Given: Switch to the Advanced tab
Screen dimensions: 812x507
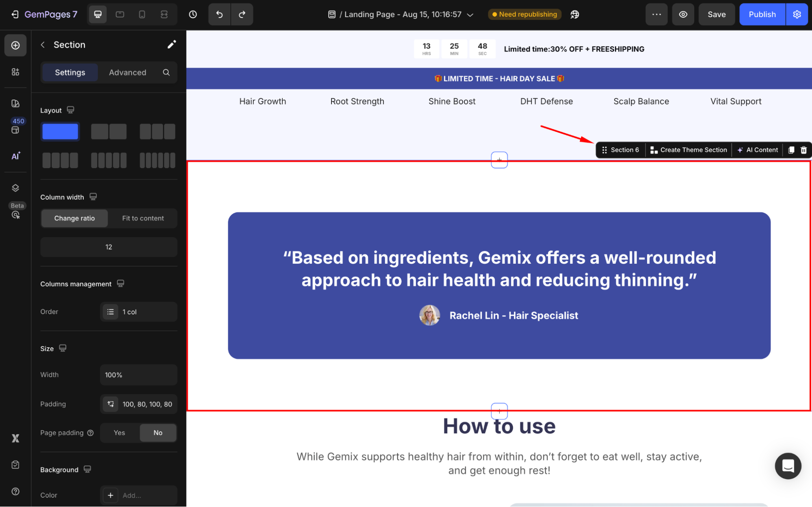Looking at the screenshot, I should [128, 72].
